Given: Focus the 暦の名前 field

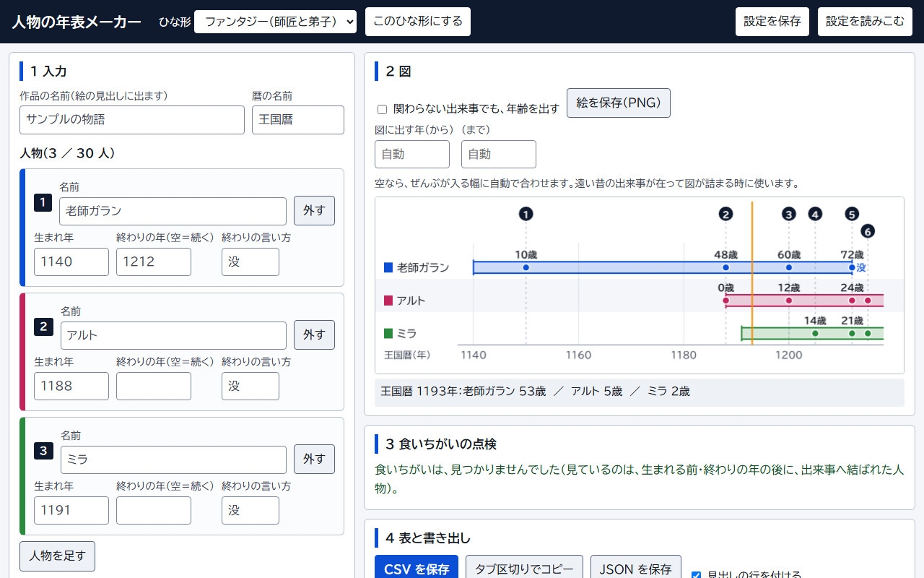Looking at the screenshot, I should [298, 120].
